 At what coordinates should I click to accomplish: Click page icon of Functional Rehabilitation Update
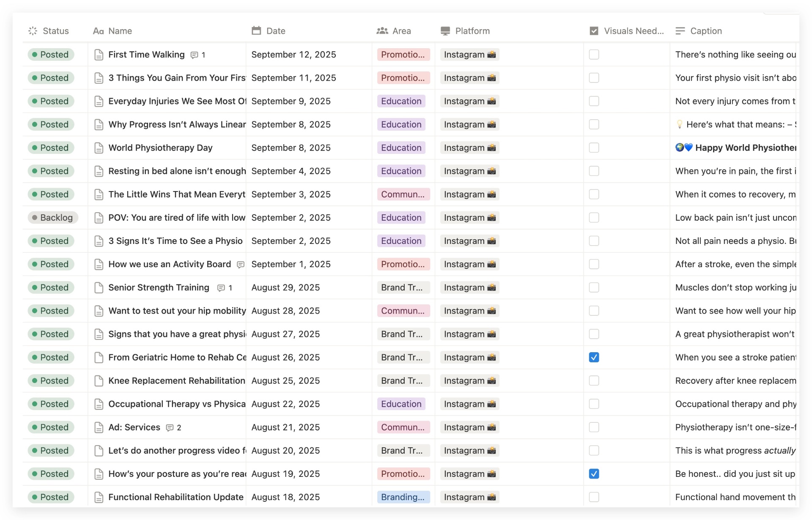coord(99,497)
